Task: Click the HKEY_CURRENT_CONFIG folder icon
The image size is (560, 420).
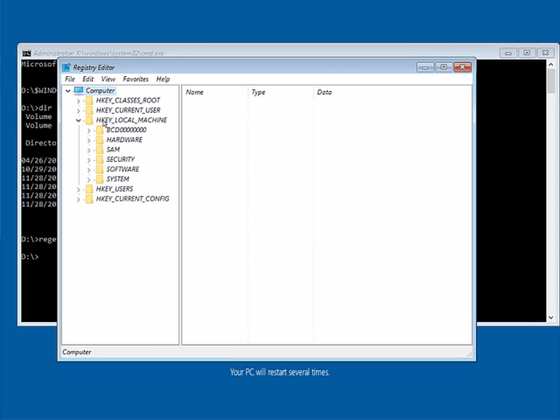Action: [89, 199]
